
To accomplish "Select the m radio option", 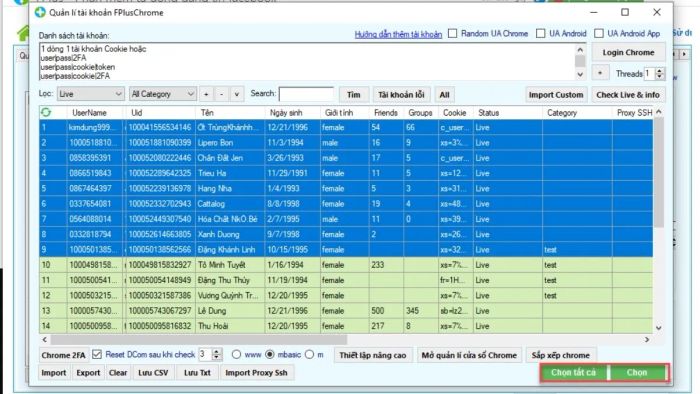I will 309,354.
